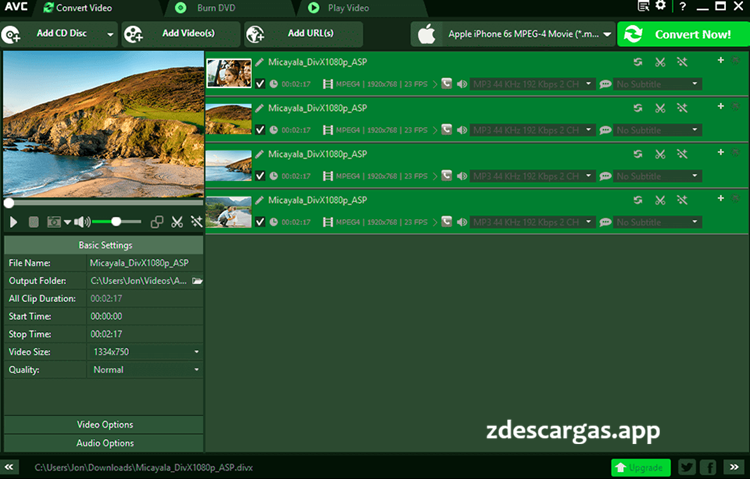This screenshot has width=750, height=479.
Task: Open the settings gear in title bar
Action: tap(661, 6)
